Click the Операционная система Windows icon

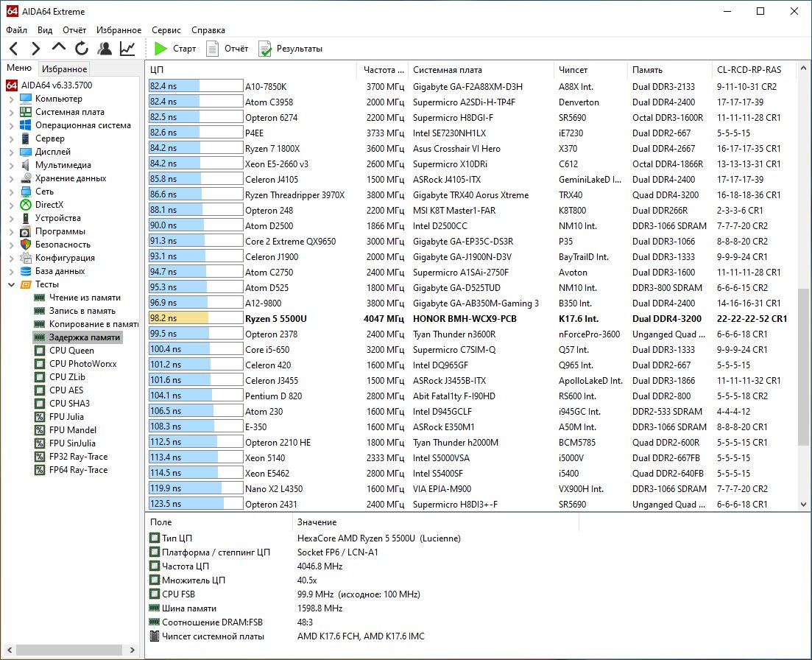pyautogui.click(x=25, y=124)
